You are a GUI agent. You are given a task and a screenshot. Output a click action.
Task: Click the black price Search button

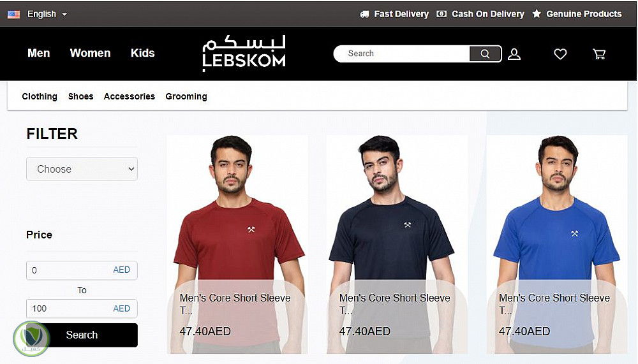click(x=82, y=335)
